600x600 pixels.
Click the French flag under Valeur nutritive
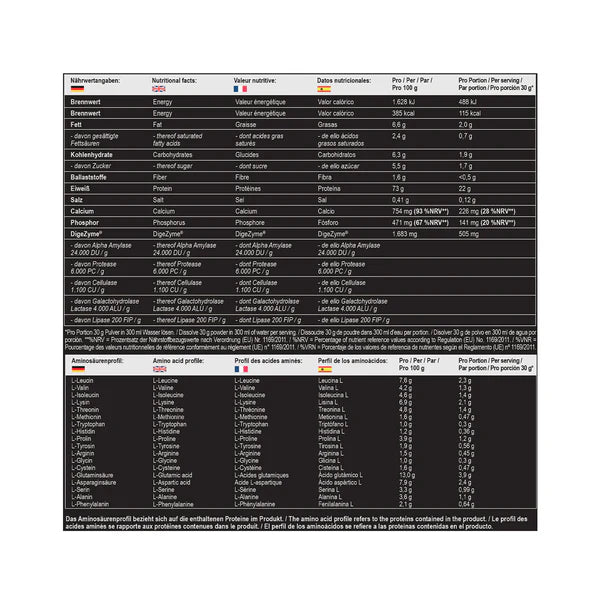pos(240,89)
